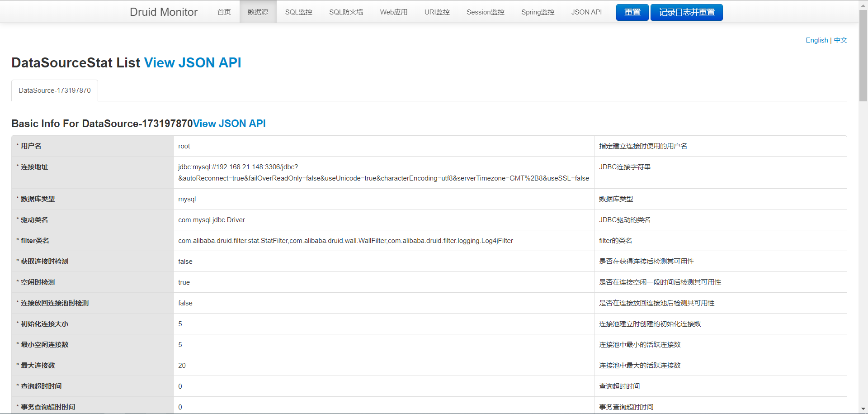Switch language to English
Image resolution: width=868 pixels, height=414 pixels.
(816, 40)
